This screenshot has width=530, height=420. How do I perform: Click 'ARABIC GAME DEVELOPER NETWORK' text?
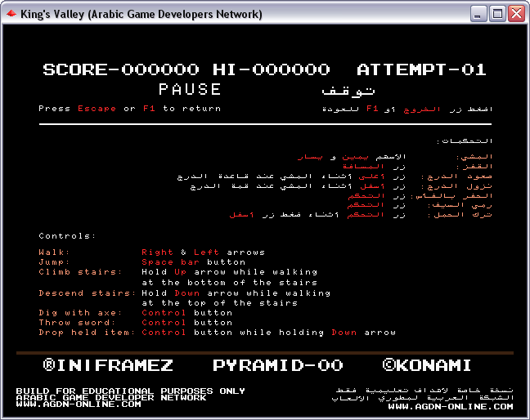[111, 397]
